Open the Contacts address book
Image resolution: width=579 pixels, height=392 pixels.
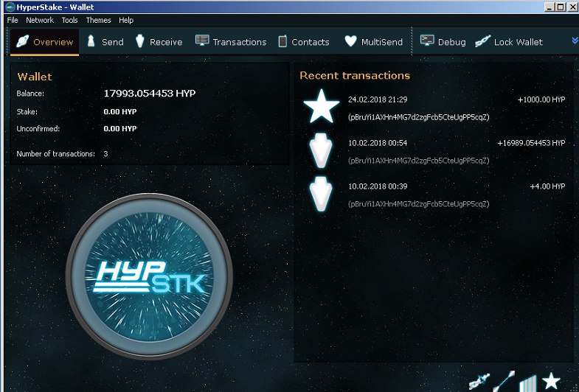[304, 42]
